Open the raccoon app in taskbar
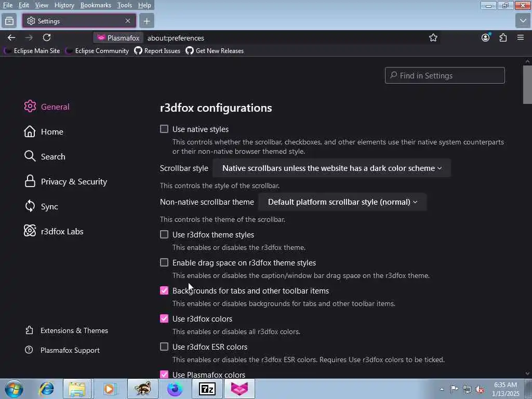 [x=143, y=389]
